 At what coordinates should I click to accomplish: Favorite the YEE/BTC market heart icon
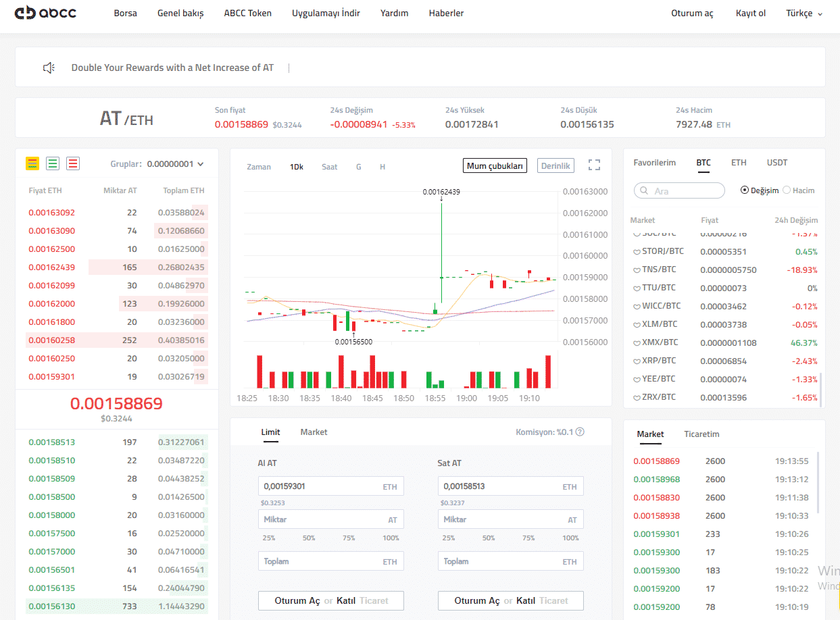click(x=636, y=380)
